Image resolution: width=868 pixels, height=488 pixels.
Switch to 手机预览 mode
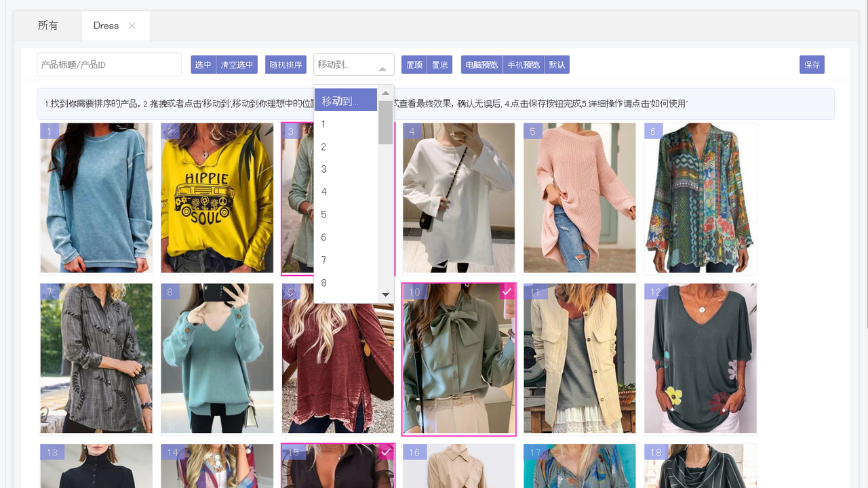(x=524, y=65)
